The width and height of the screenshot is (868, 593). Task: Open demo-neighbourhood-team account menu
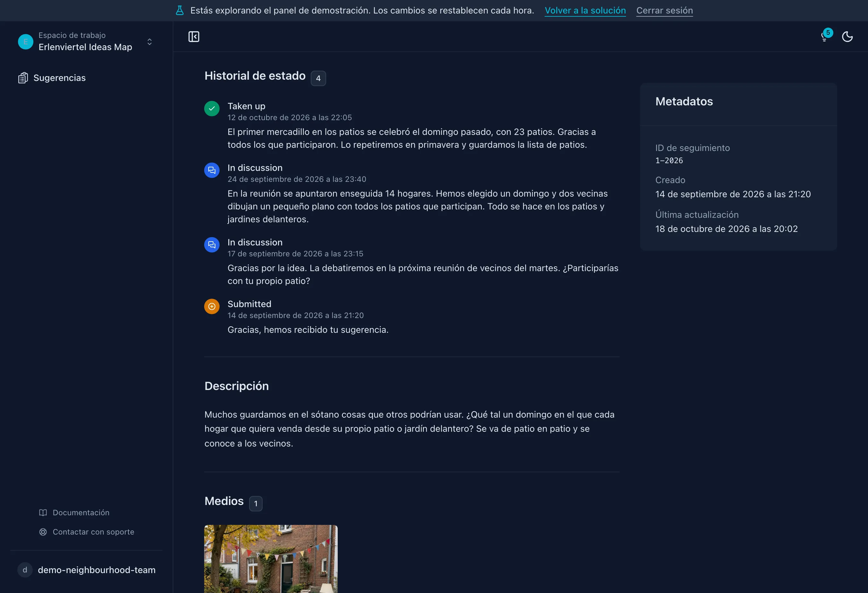pos(87,570)
